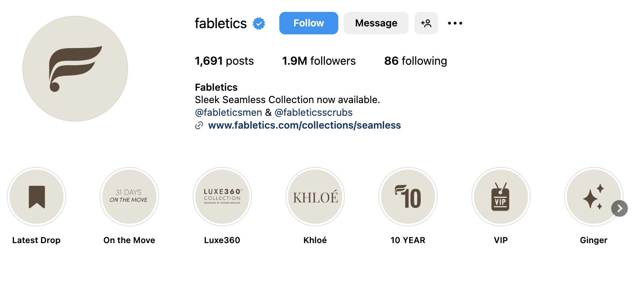
Task: Open the Ginger highlight
Action: 593,196
